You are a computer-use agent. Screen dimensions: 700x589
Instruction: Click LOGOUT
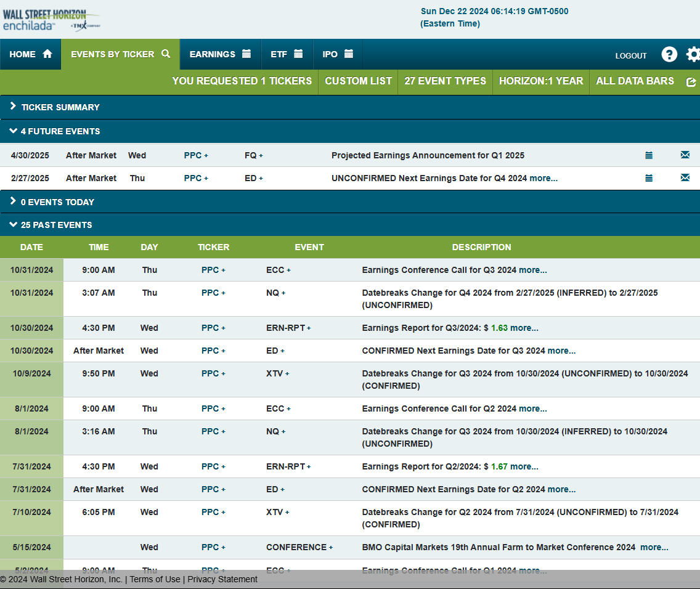pos(630,55)
